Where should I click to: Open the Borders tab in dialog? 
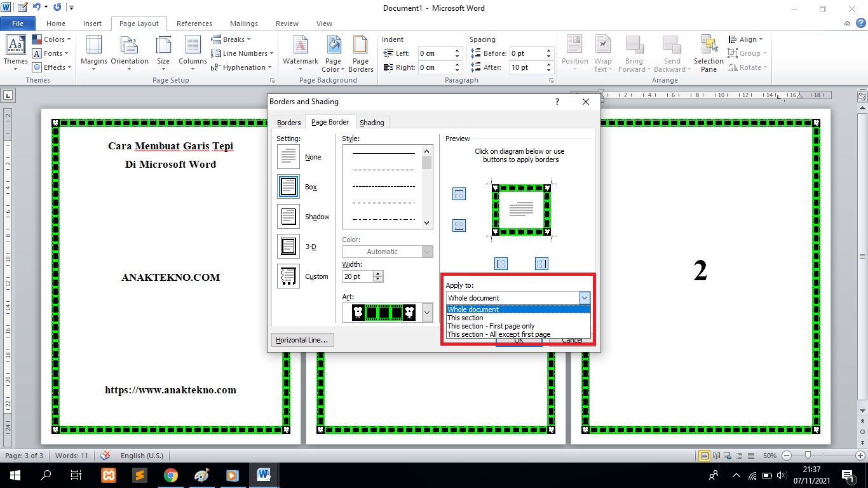click(289, 123)
